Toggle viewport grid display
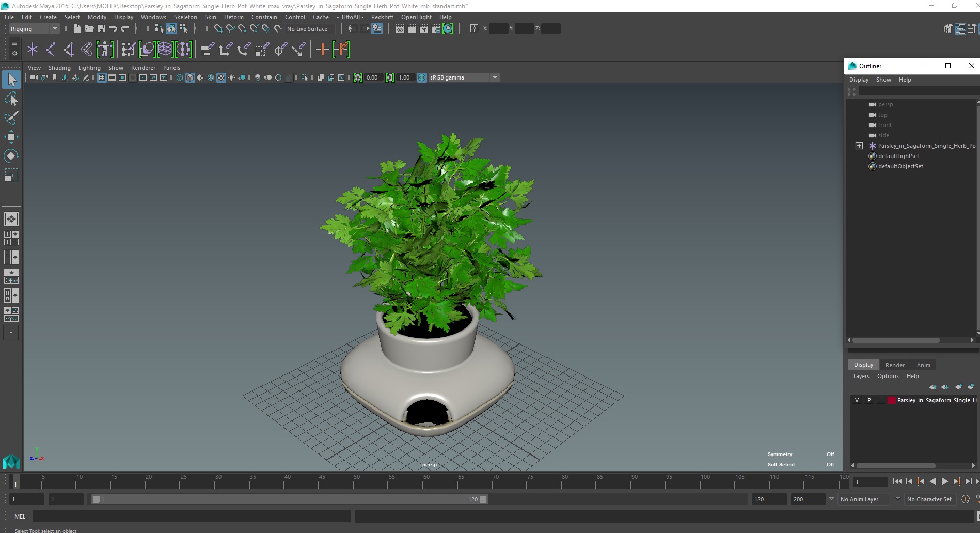 [x=102, y=77]
